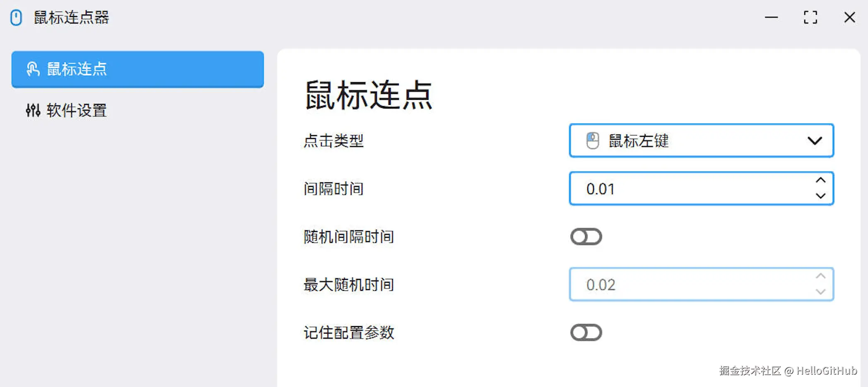This screenshot has width=868, height=387.
Task: Expand 点击类型 using the chevron arrow
Action: tap(815, 141)
